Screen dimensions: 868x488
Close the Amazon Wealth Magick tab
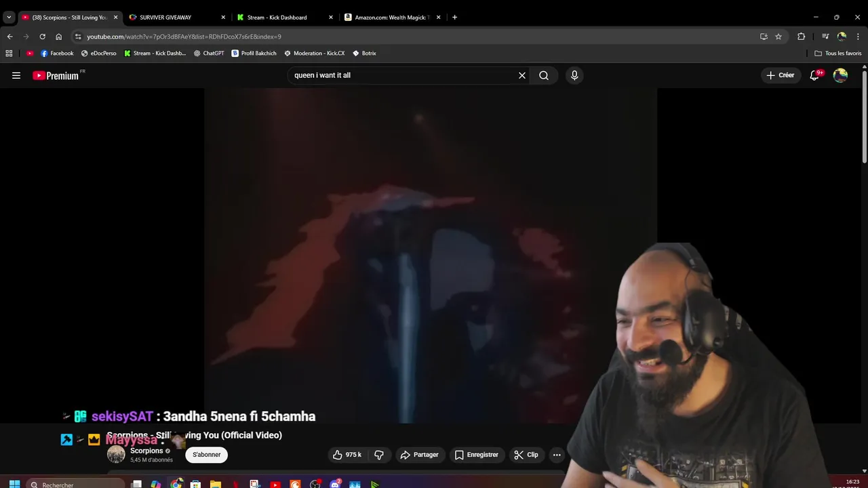click(x=438, y=17)
